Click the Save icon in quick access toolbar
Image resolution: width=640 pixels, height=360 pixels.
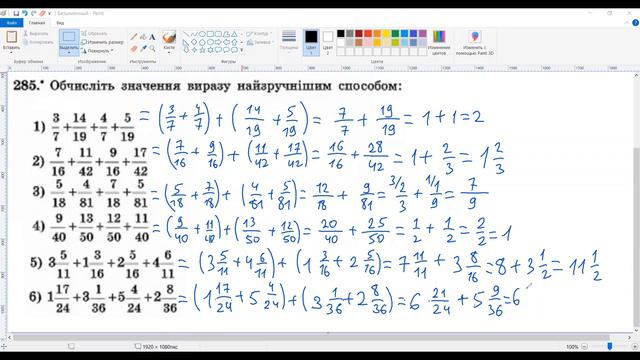pos(16,13)
